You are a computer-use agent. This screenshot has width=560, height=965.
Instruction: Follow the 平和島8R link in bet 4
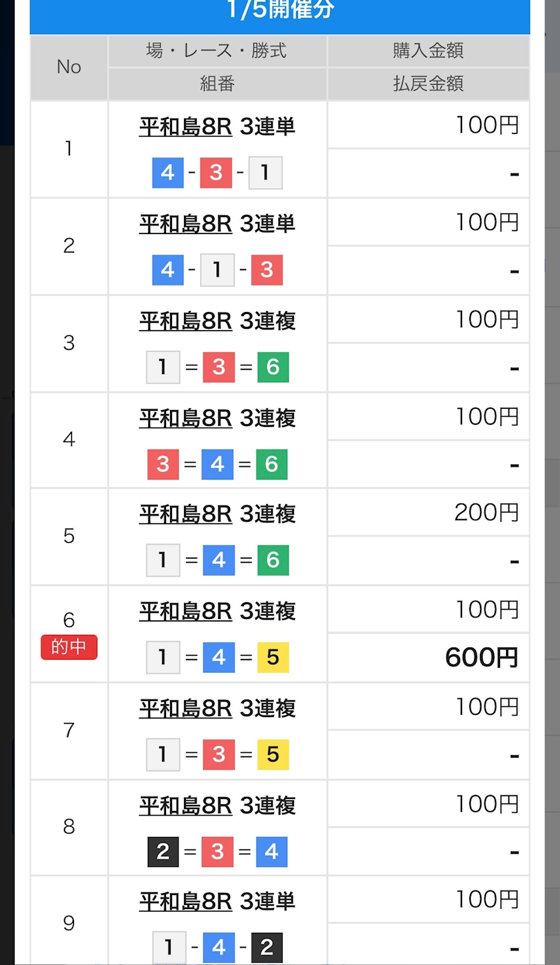pos(185,417)
